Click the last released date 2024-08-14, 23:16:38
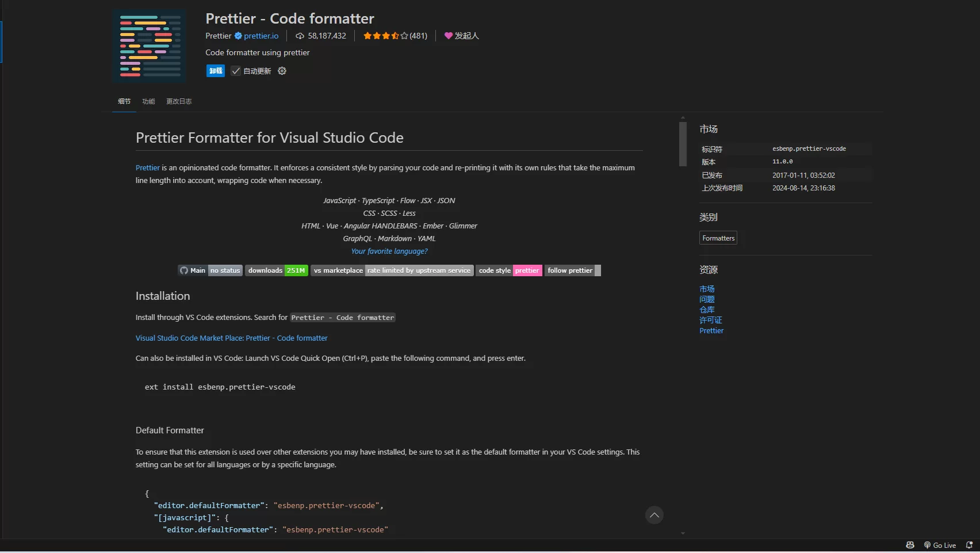Screen dimensions: 980x553 (803, 188)
